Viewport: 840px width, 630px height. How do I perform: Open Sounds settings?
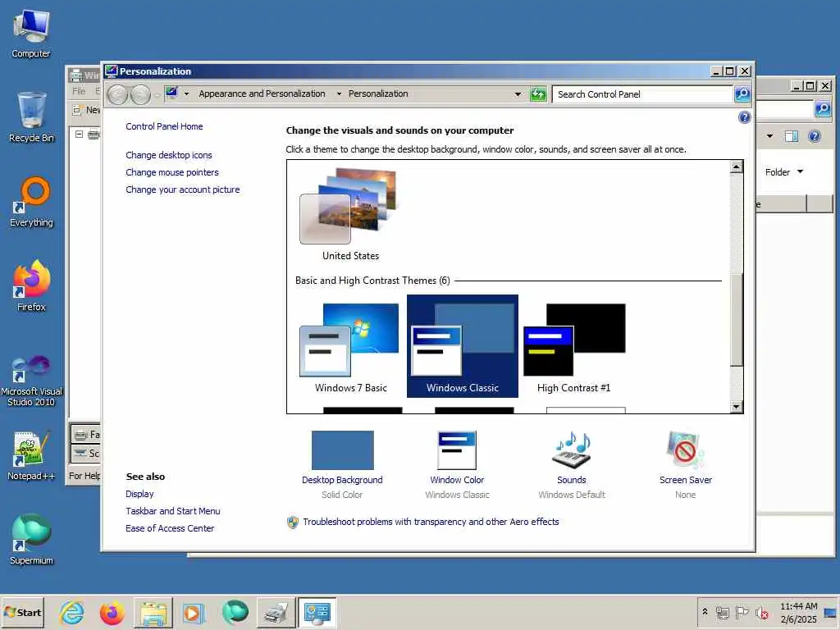pos(572,465)
